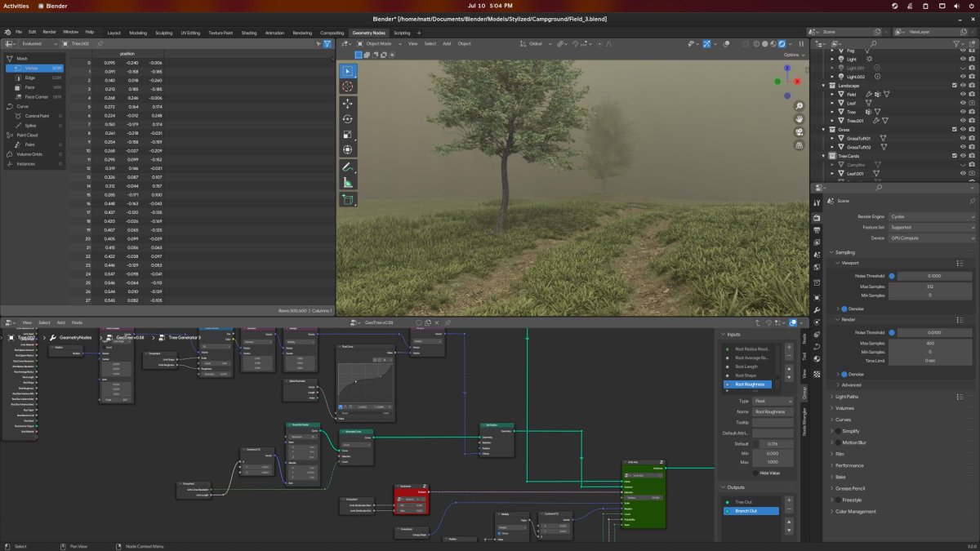Open the Render menu
Screen dimensions: 980x551
click(x=49, y=32)
